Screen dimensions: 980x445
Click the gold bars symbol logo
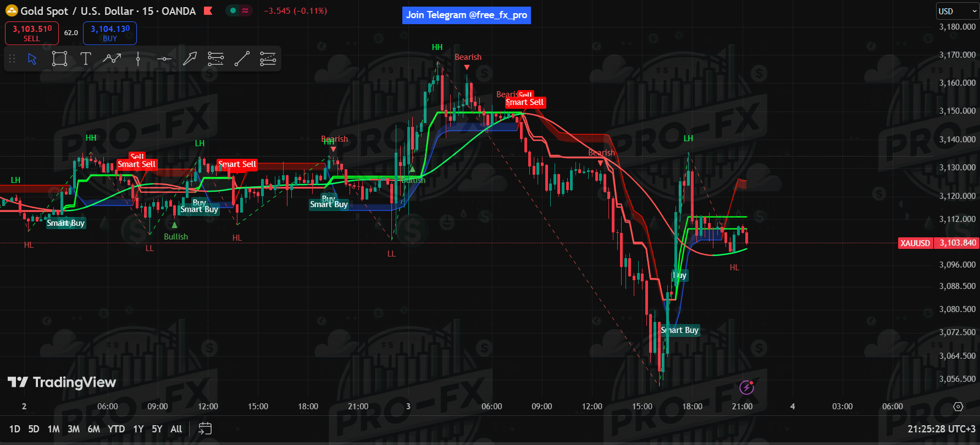12,10
